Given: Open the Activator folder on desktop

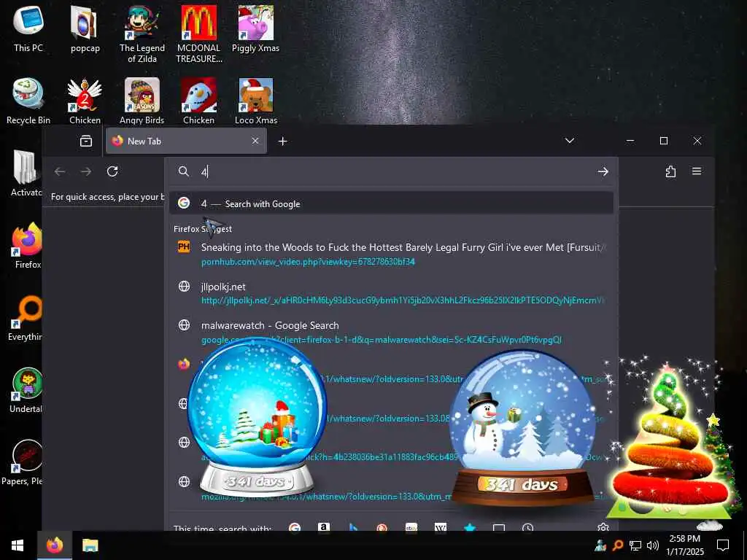Looking at the screenshot, I should 26,173.
